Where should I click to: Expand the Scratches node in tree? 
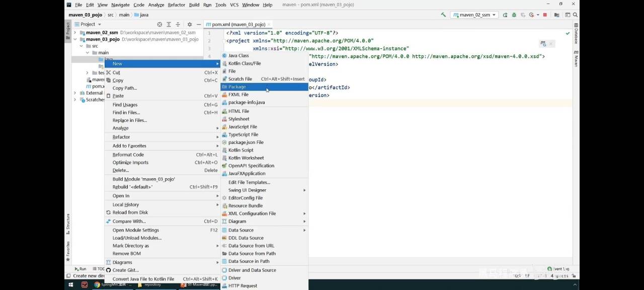pos(75,100)
